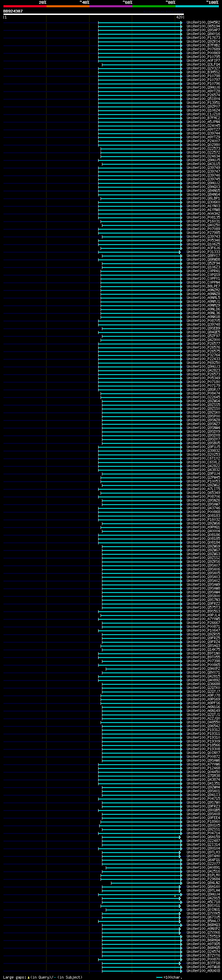
Task: Click the purple ~60% identity legend bar
Action: click(111, 6)
